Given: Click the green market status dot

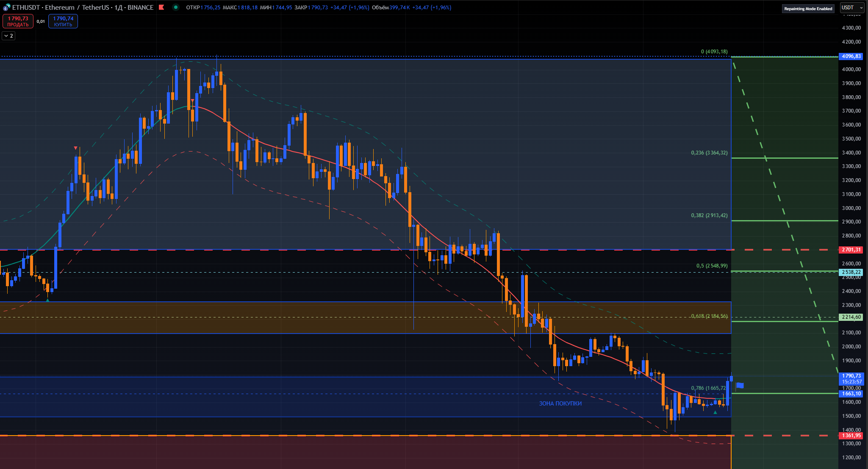Looking at the screenshot, I should coord(176,7).
